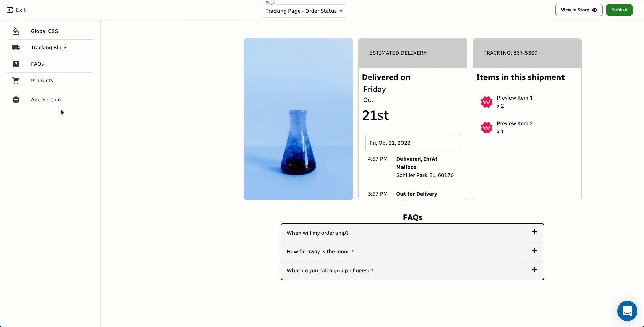Click the 'Friday' day text
Image resolution: width=644 pixels, height=327 pixels.
pyautogui.click(x=374, y=89)
